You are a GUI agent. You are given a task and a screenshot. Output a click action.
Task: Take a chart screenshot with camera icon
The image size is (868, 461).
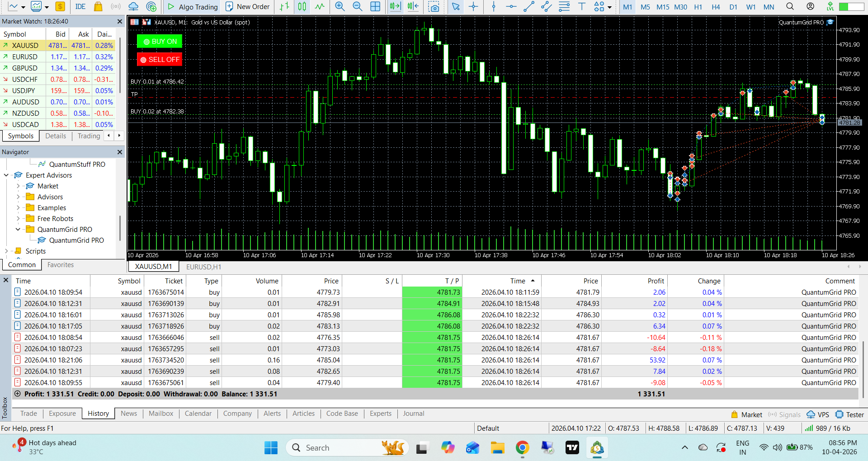(x=434, y=6)
